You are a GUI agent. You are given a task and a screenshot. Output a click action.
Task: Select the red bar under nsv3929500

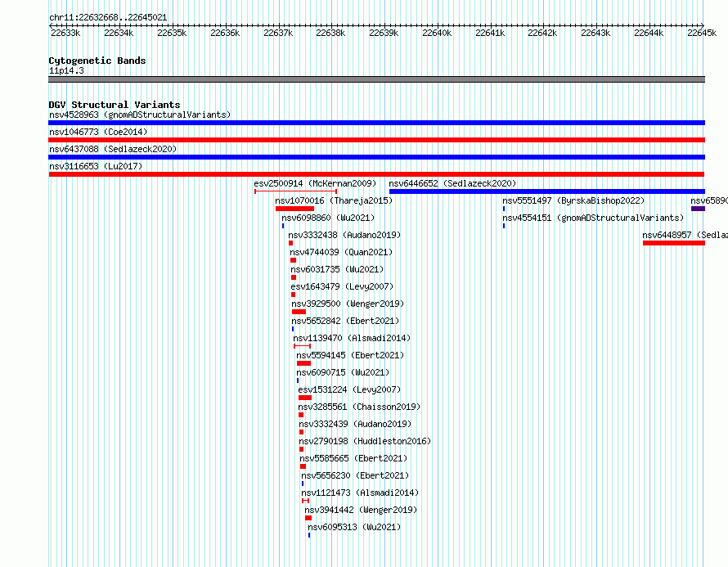point(299,312)
